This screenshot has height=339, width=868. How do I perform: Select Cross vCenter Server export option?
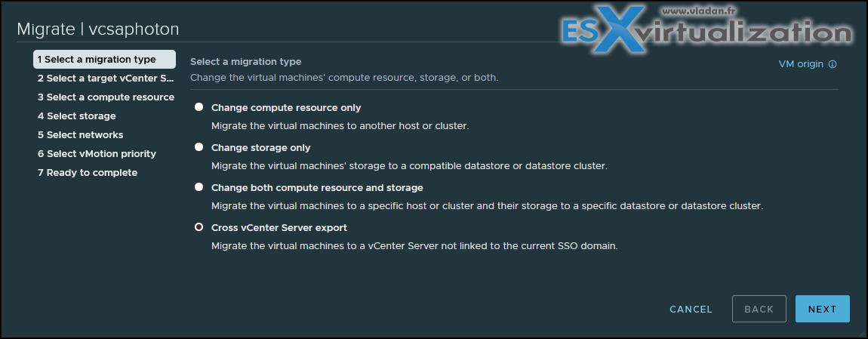(x=199, y=227)
